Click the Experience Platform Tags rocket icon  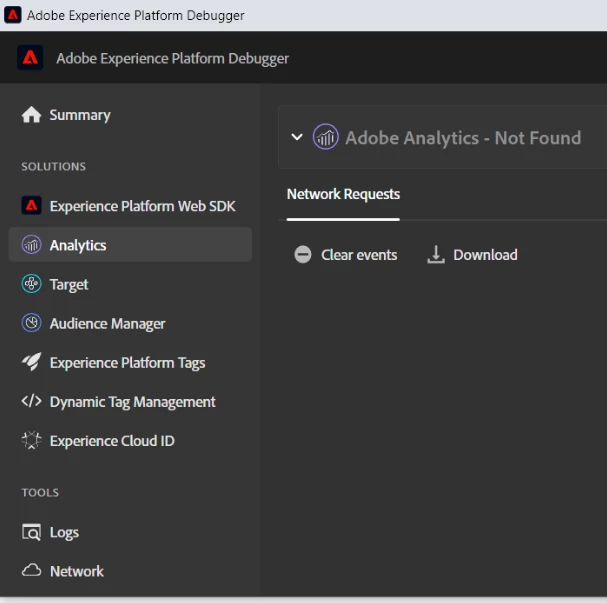pos(31,362)
